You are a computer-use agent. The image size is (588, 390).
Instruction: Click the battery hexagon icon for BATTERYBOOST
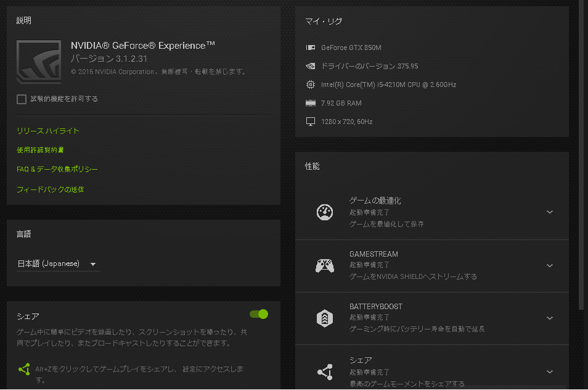click(x=325, y=318)
